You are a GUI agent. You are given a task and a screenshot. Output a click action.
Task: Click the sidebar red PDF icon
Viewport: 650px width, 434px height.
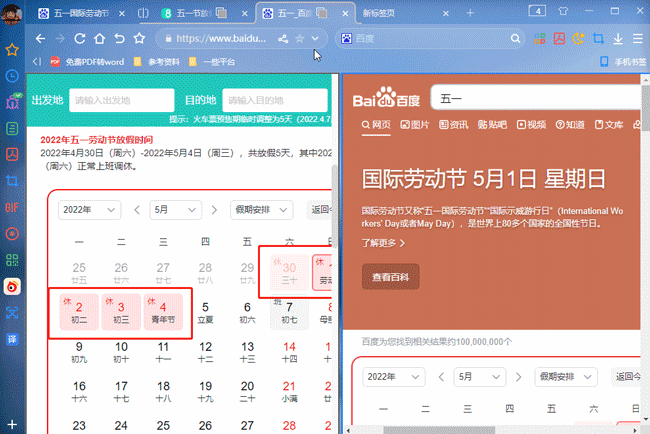pos(12,154)
